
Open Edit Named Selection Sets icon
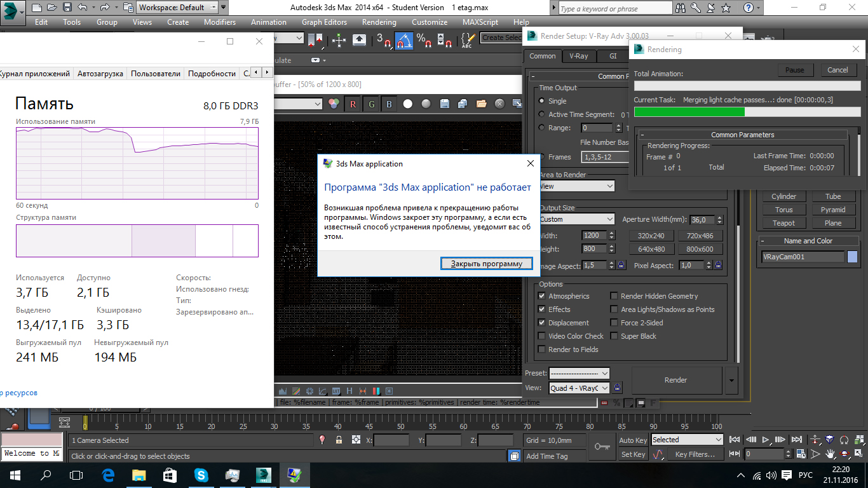pyautogui.click(x=467, y=40)
